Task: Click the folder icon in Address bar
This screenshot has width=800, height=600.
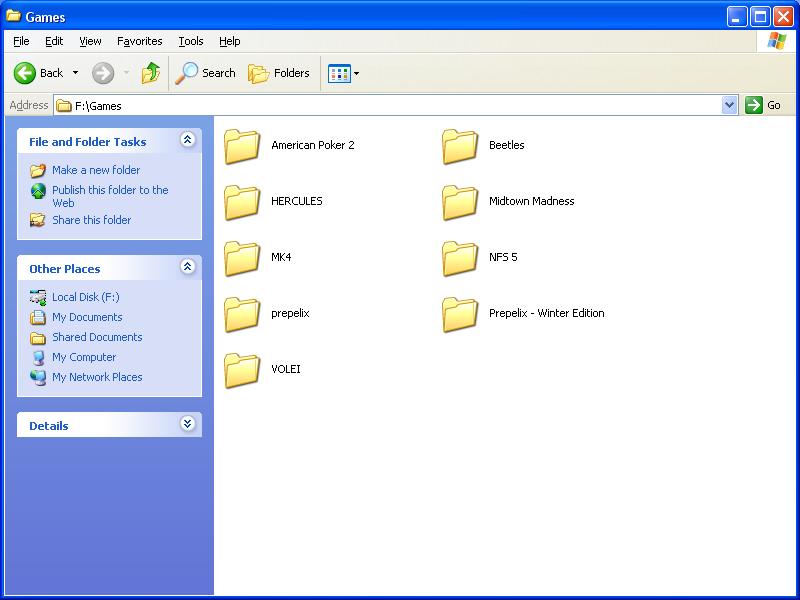Action: (x=64, y=106)
